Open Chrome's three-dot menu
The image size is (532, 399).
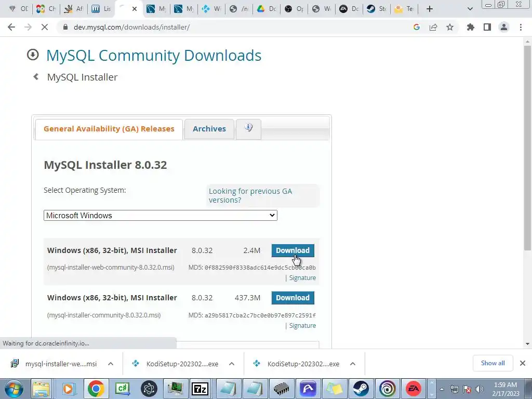[x=521, y=27]
